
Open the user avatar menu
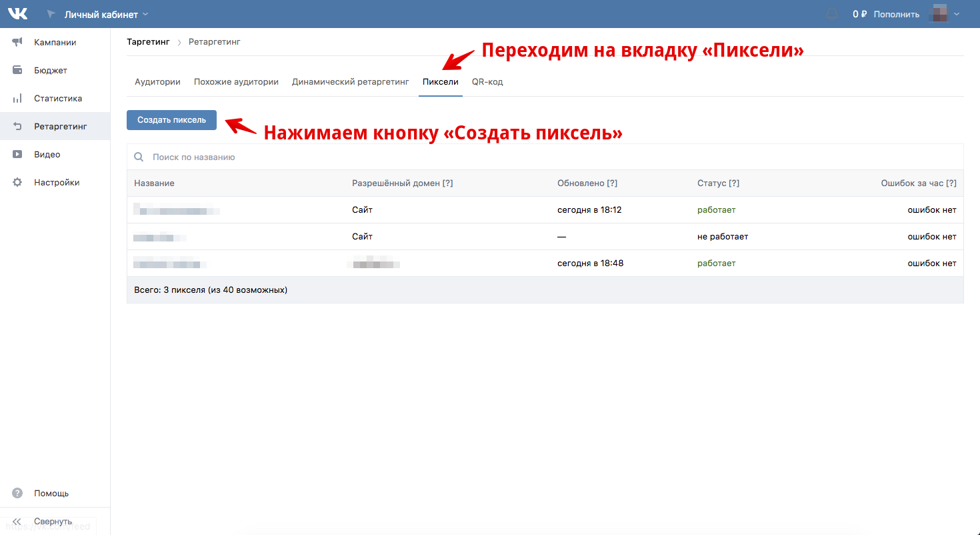pos(946,13)
